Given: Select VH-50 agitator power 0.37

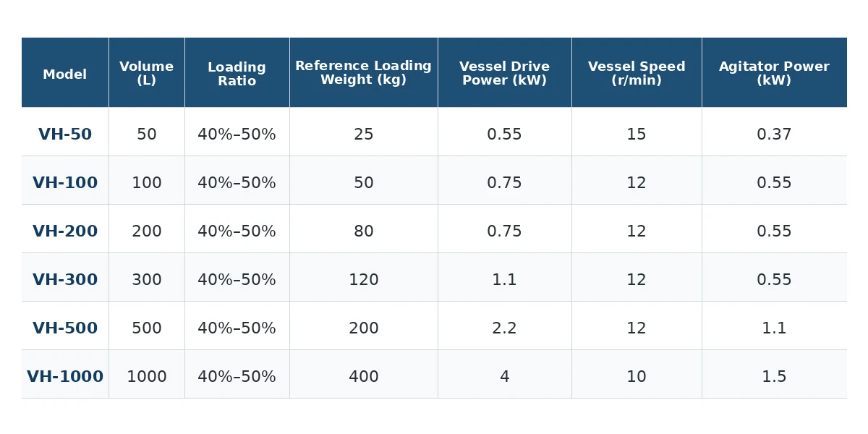Looking at the screenshot, I should tap(775, 135).
